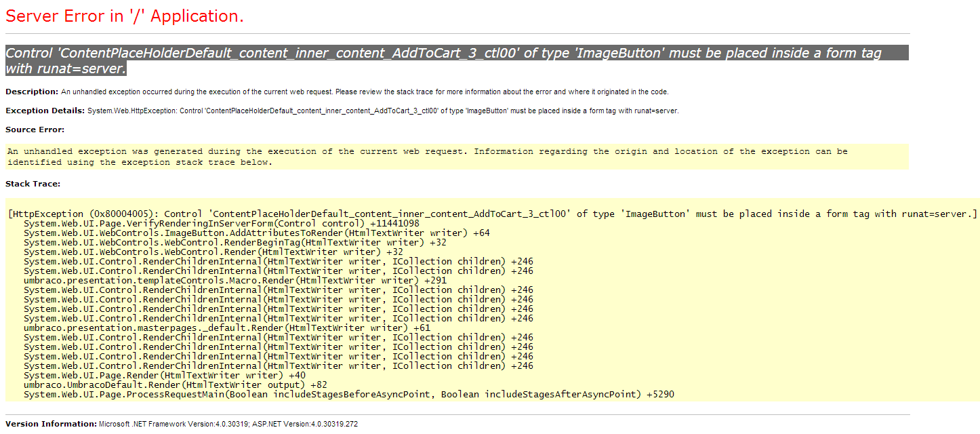The image size is (980, 434).
Task: Select the Page.VerifyRenderingInServerForm stack line
Action: tap(221, 223)
